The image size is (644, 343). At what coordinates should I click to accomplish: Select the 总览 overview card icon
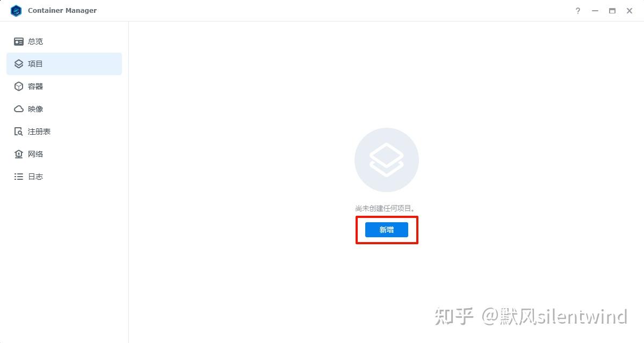[x=19, y=41]
